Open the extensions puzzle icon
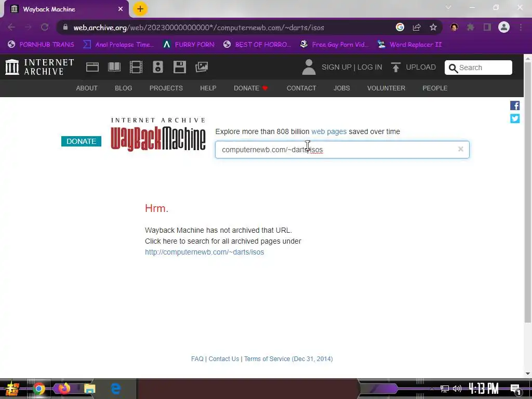This screenshot has width=532, height=399. (471, 27)
